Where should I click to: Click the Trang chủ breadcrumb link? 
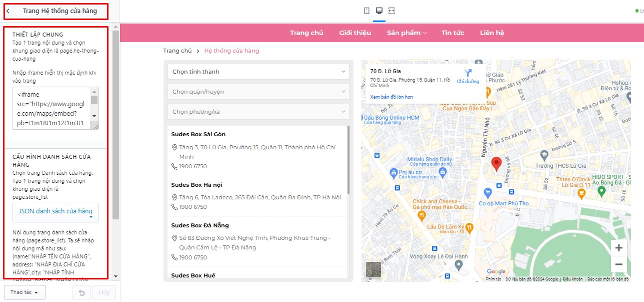(x=177, y=51)
